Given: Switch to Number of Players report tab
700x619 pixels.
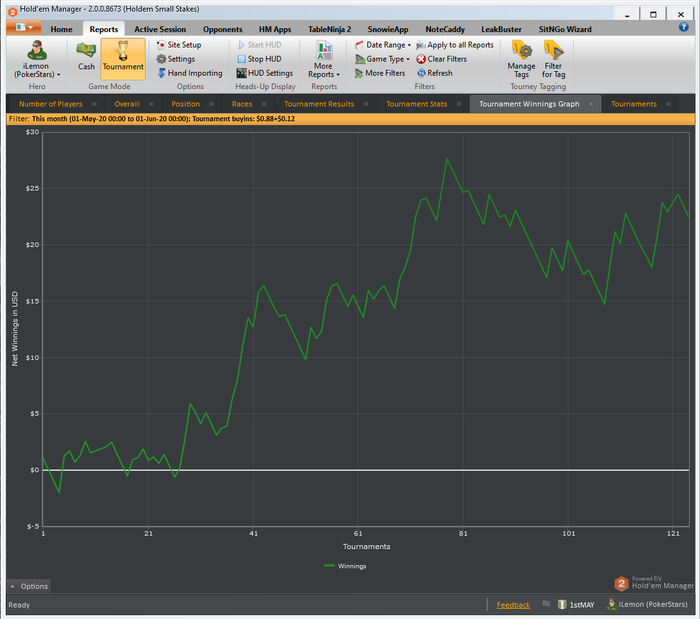Looking at the screenshot, I should pyautogui.click(x=50, y=104).
